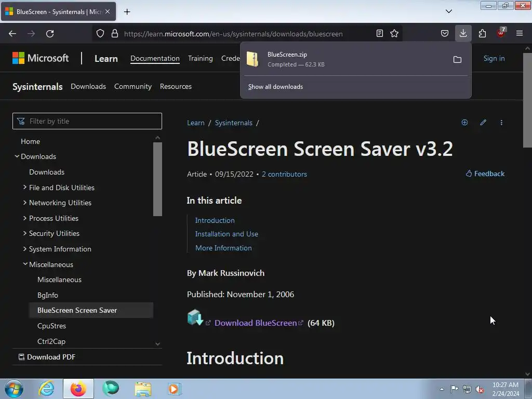Click the Sign in link
This screenshot has height=399, width=532.
494,58
